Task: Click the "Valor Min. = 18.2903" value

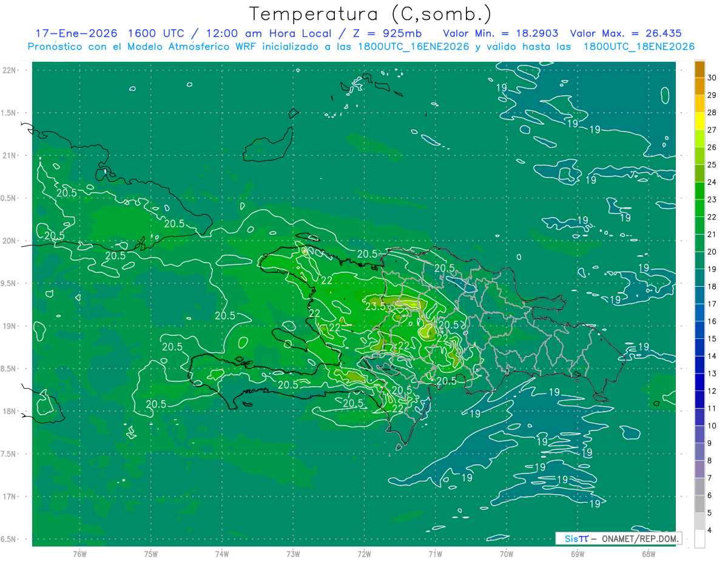Action: coord(500,33)
